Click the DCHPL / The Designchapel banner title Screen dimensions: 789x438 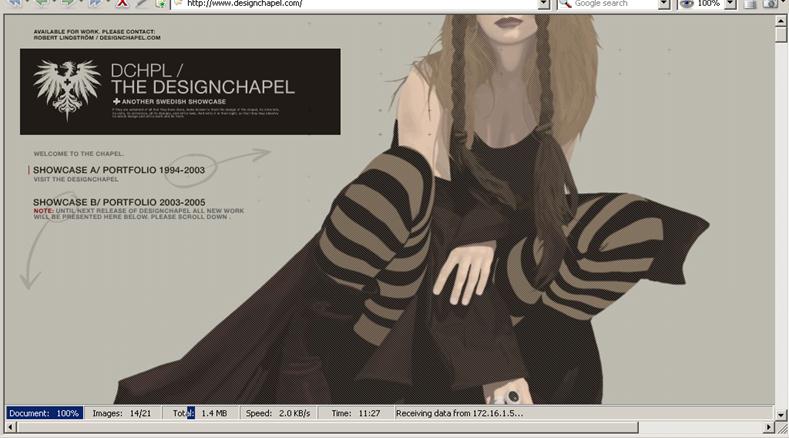pyautogui.click(x=202, y=79)
